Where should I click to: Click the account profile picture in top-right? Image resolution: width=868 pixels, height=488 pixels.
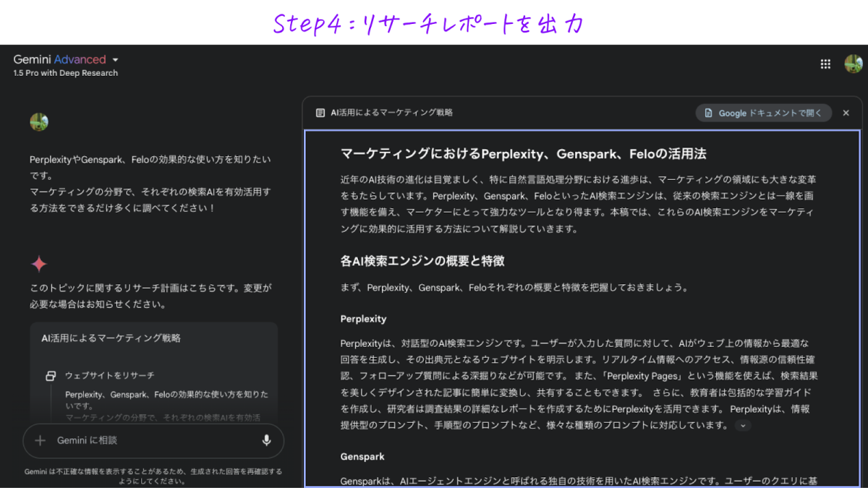[853, 64]
